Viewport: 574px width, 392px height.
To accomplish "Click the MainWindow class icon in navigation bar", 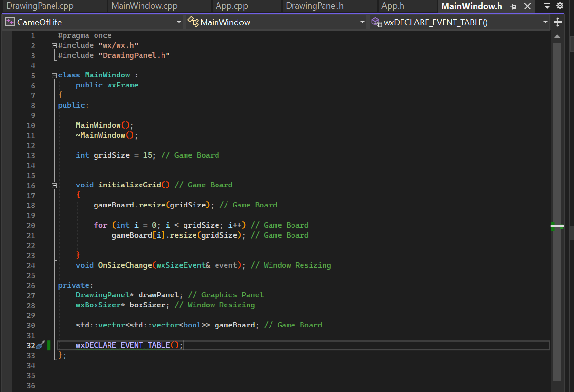I will [x=193, y=22].
